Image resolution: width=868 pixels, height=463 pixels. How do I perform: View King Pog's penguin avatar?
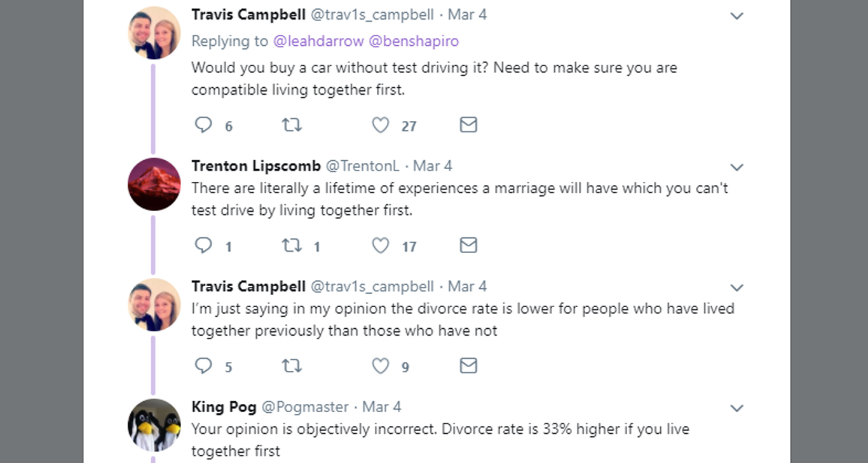(x=154, y=425)
